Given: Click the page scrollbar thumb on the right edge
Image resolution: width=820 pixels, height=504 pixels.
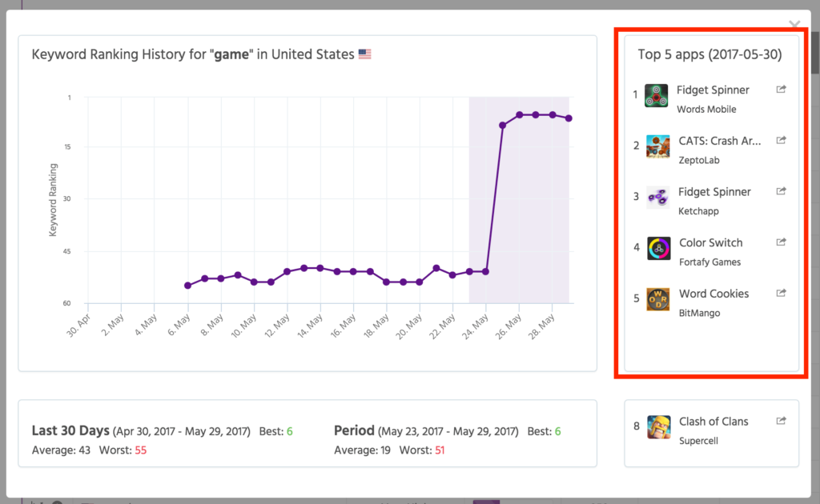Looking at the screenshot, I should coord(816,52).
